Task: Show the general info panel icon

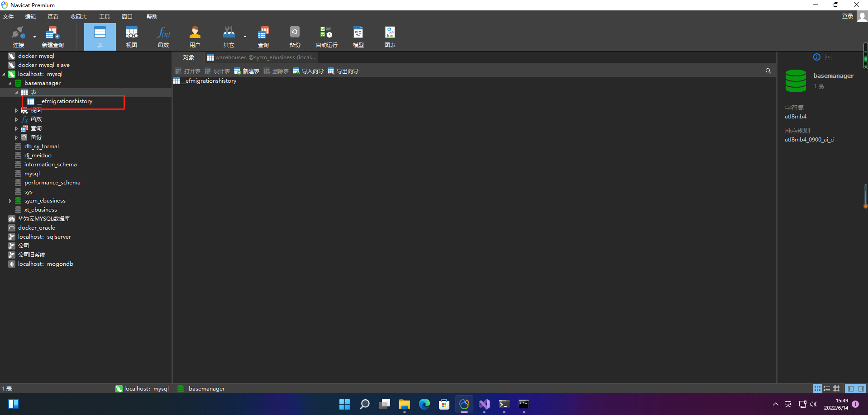Action: 816,57
